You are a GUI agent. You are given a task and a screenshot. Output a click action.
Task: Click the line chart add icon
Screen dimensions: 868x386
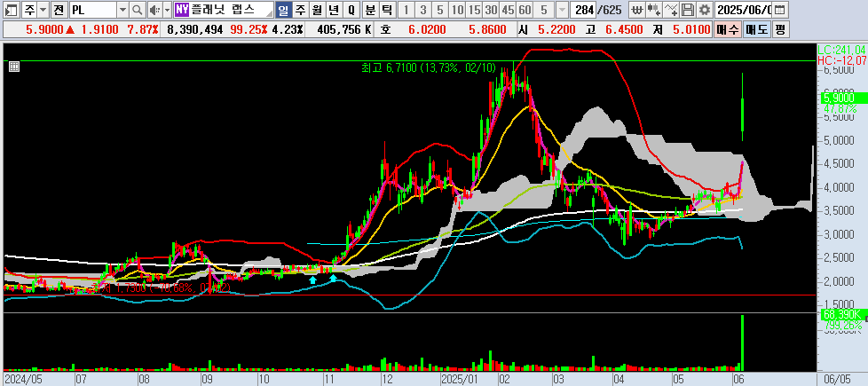tap(670, 10)
